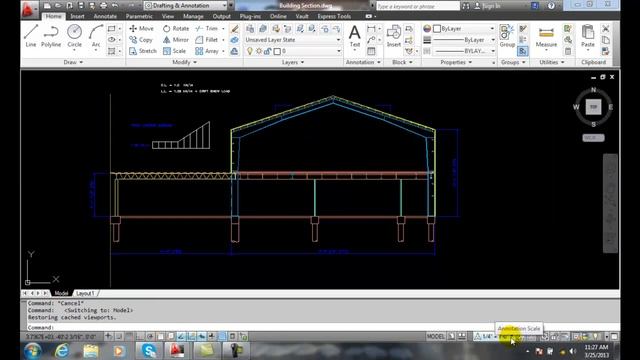640x360 pixels.
Task: Click the Help question mark icon
Action: [551, 6]
